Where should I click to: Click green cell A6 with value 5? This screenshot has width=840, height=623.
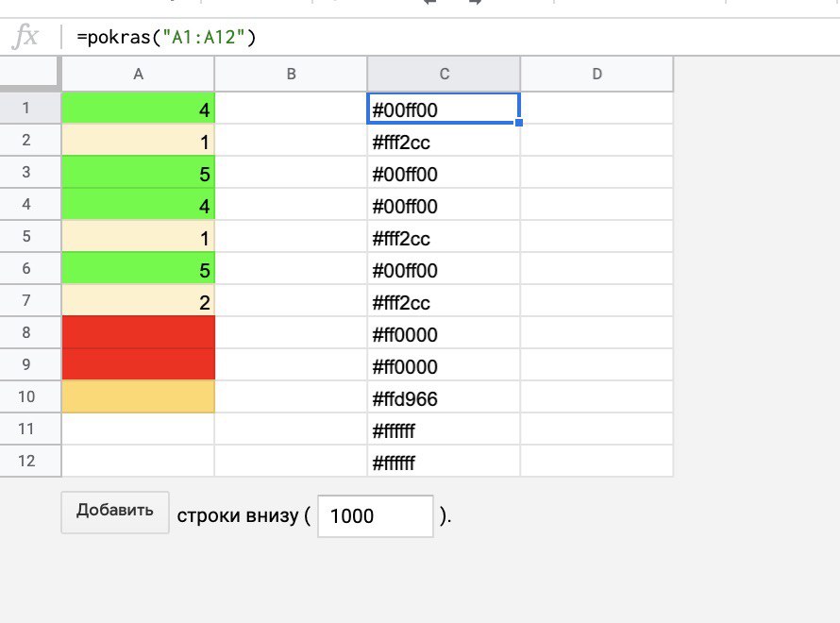(x=138, y=269)
